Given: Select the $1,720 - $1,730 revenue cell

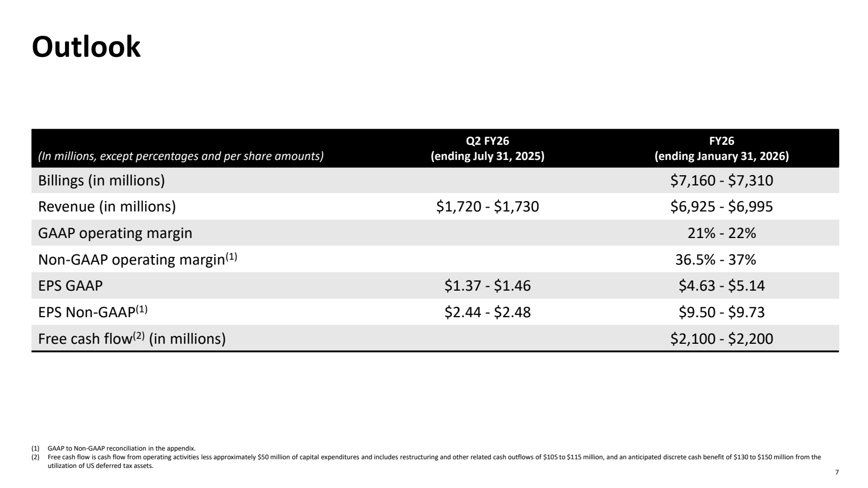Looking at the screenshot, I should (x=488, y=207).
